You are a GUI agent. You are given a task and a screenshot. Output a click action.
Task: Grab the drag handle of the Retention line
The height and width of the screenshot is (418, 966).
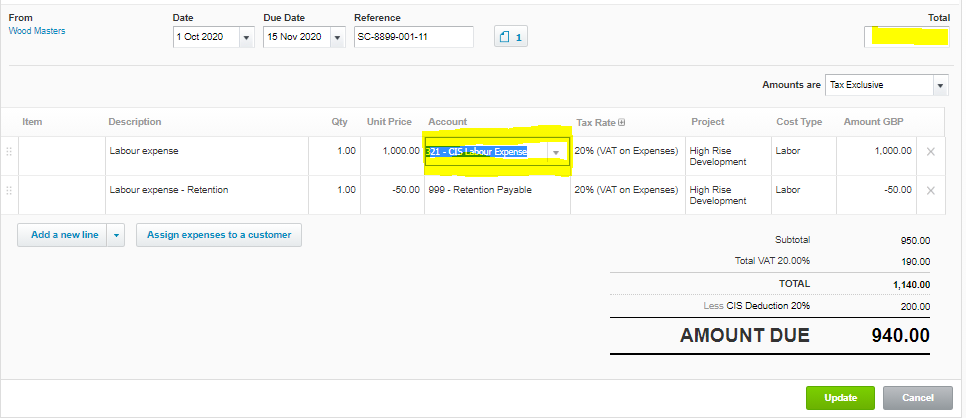(9, 190)
